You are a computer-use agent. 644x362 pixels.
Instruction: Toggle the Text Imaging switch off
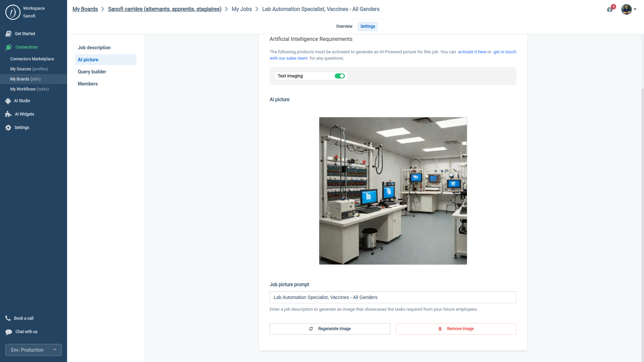340,76
